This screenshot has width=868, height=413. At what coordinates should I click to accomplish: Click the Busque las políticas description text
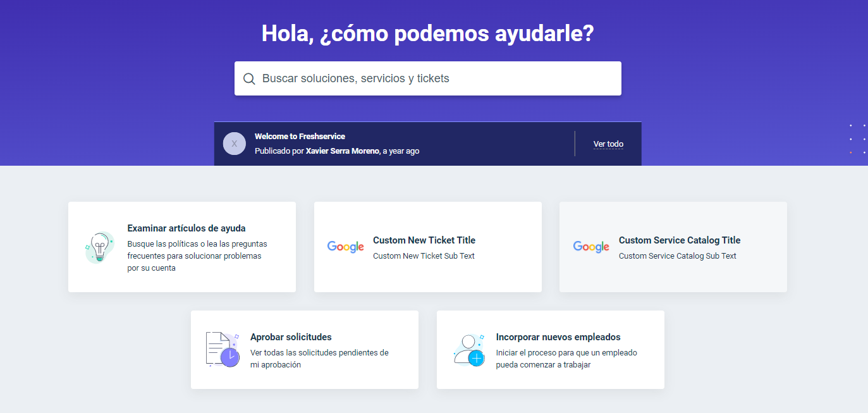point(197,256)
